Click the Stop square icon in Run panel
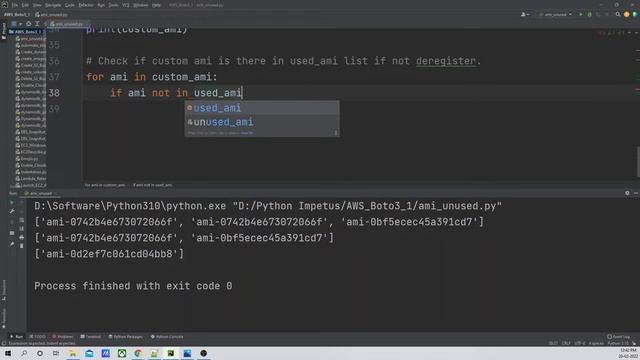Image resolution: width=640 pixels, height=360 pixels. pos(12,233)
